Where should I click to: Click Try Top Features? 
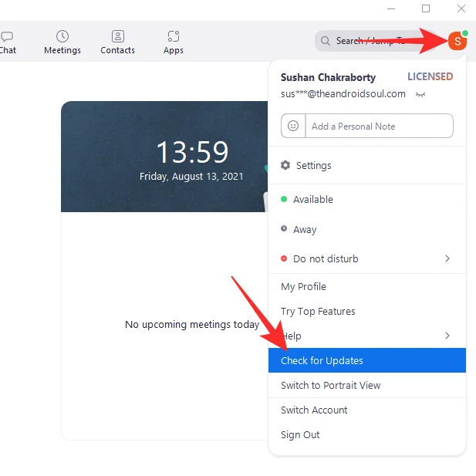(318, 311)
